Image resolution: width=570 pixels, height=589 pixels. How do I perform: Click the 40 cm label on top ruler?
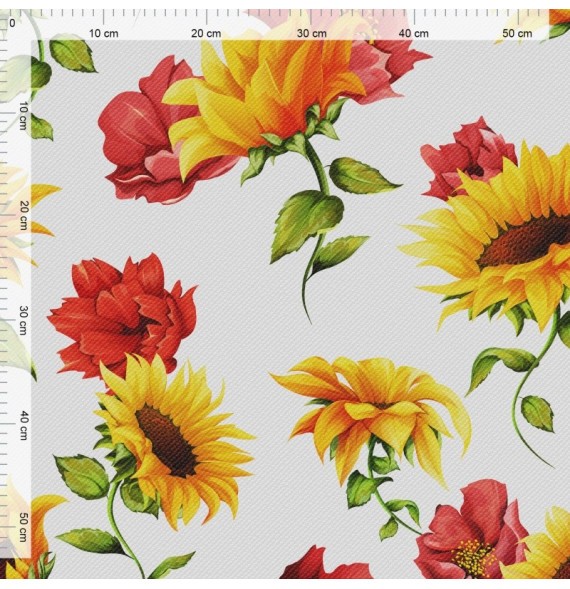click(413, 33)
